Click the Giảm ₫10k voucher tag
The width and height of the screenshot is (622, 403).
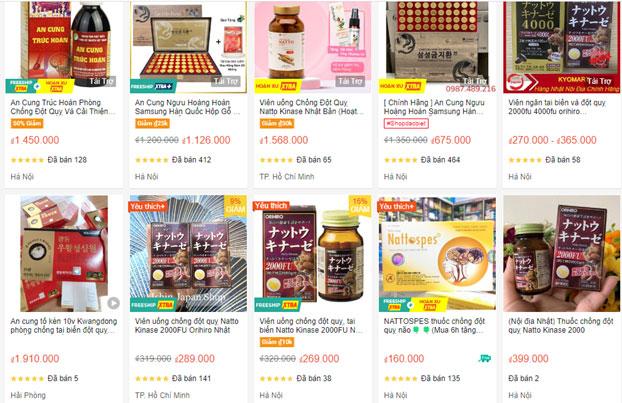point(277,342)
